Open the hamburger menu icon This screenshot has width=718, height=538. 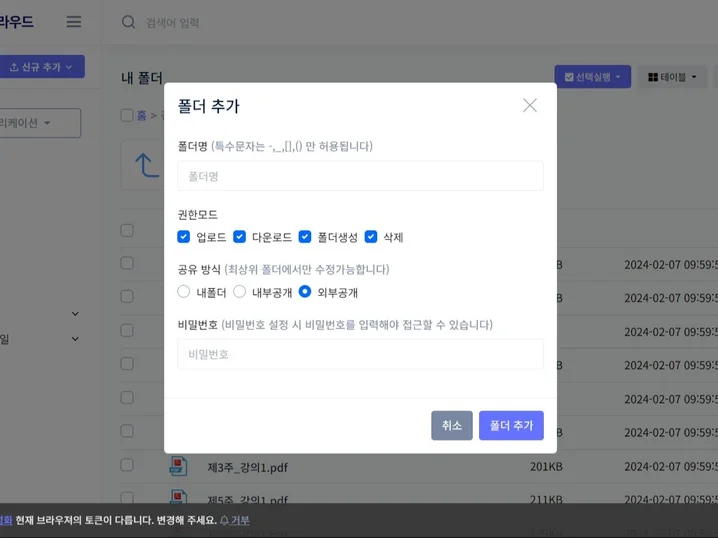coord(74,22)
